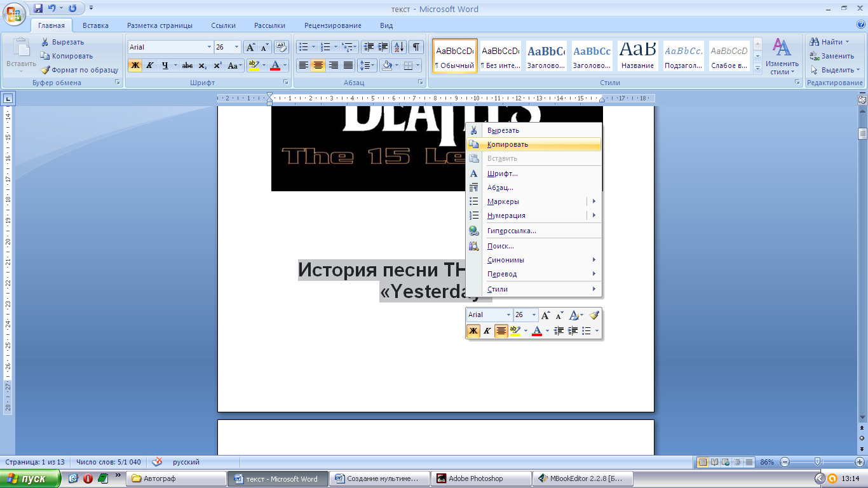Open Opera icon in quick launch
Viewport: 868px width, 488px height.
[88, 478]
